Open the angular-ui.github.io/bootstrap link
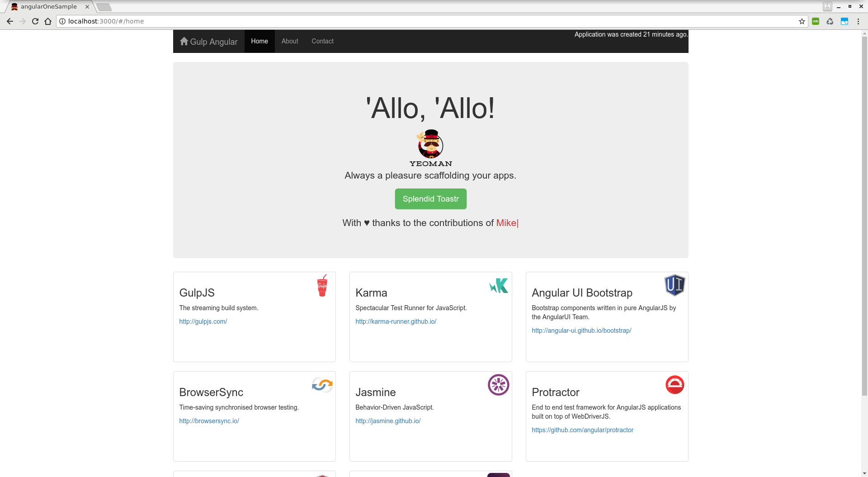 (581, 331)
